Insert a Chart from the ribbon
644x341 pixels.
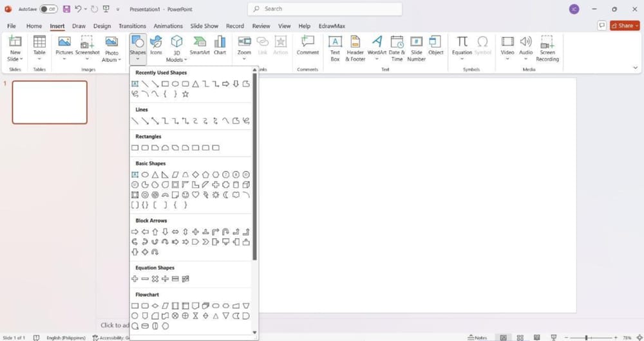220,46
